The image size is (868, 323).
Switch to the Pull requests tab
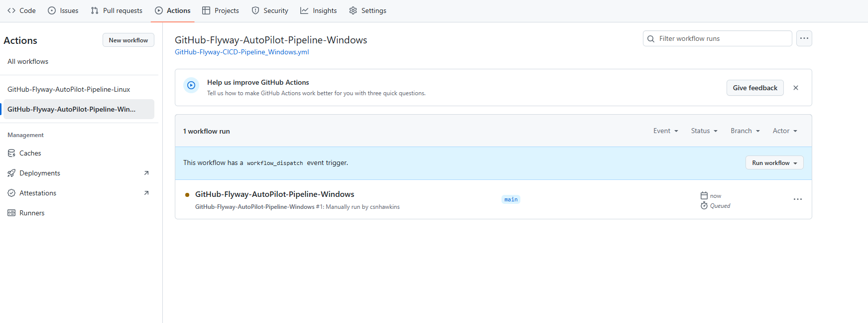(x=117, y=10)
